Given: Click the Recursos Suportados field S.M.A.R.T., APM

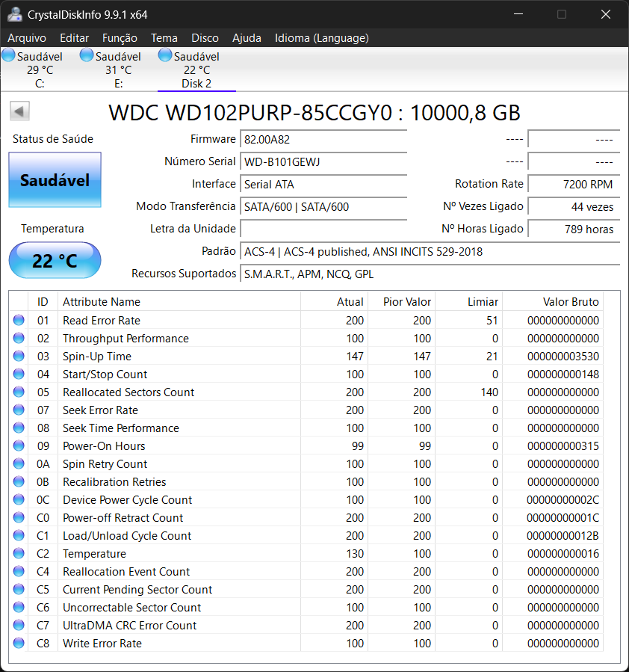Looking at the screenshot, I should point(430,274).
